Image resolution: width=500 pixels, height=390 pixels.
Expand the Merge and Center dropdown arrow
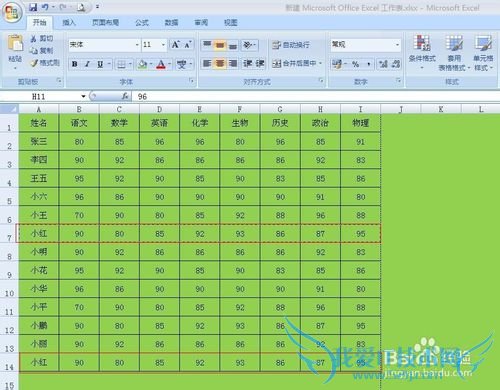coord(321,63)
